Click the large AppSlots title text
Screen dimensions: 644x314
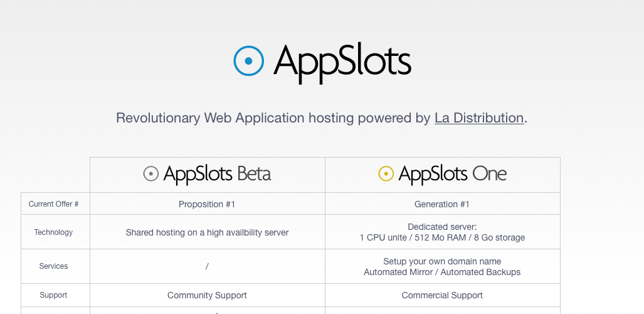click(x=342, y=62)
